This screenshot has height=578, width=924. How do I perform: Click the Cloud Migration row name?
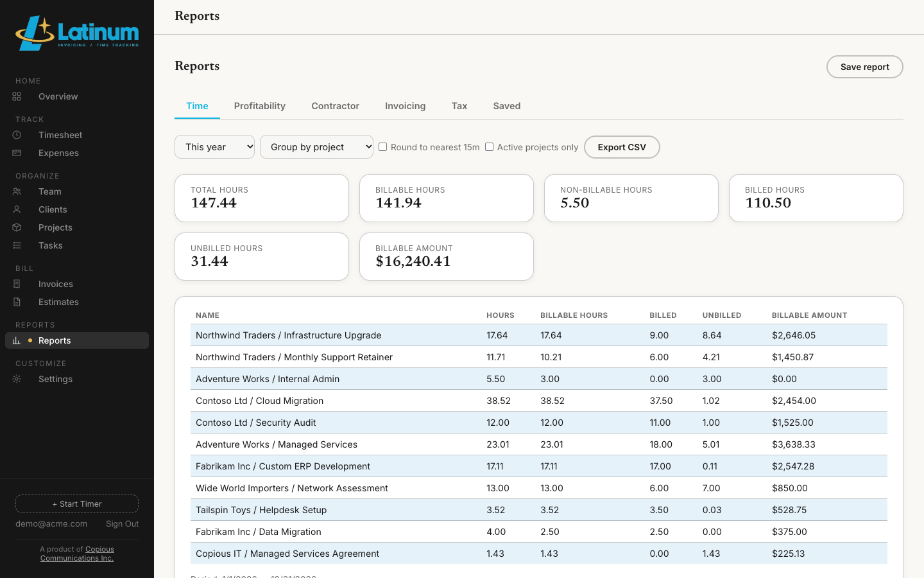[259, 401]
